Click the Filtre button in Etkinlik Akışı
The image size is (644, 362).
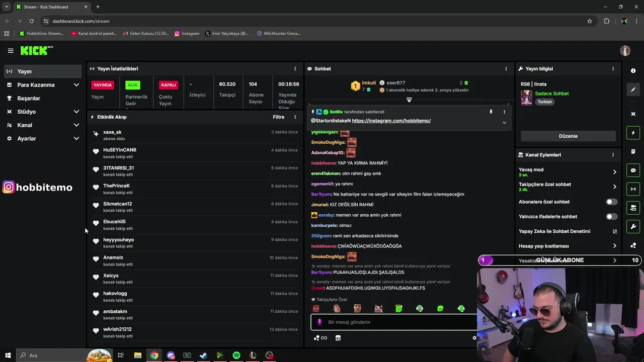pos(278,117)
